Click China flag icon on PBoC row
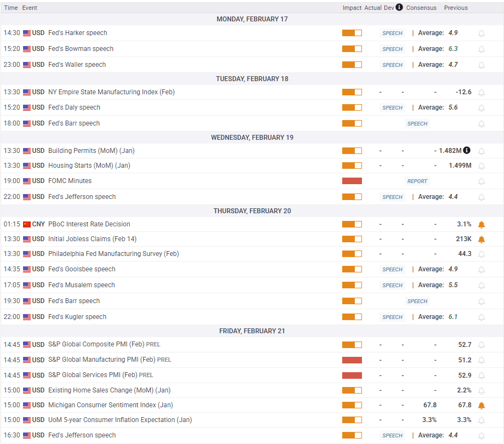 [27, 224]
